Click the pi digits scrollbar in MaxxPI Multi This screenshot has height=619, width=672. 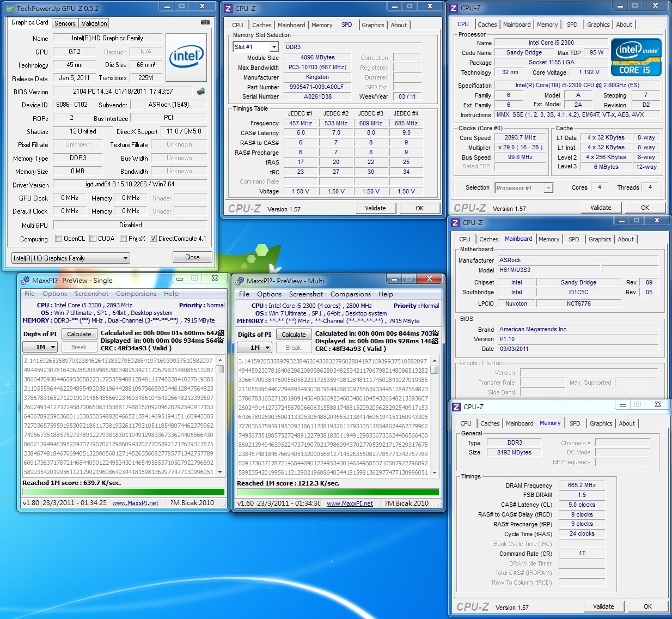pos(435,416)
